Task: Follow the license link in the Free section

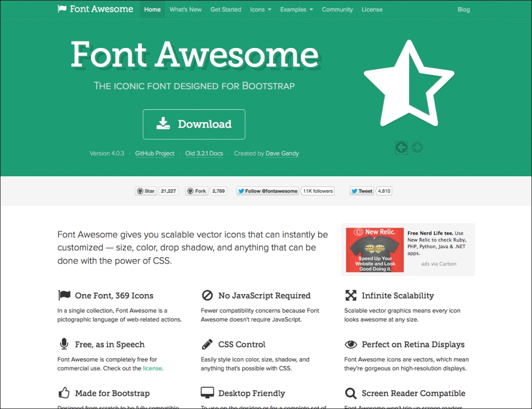Action: [153, 368]
